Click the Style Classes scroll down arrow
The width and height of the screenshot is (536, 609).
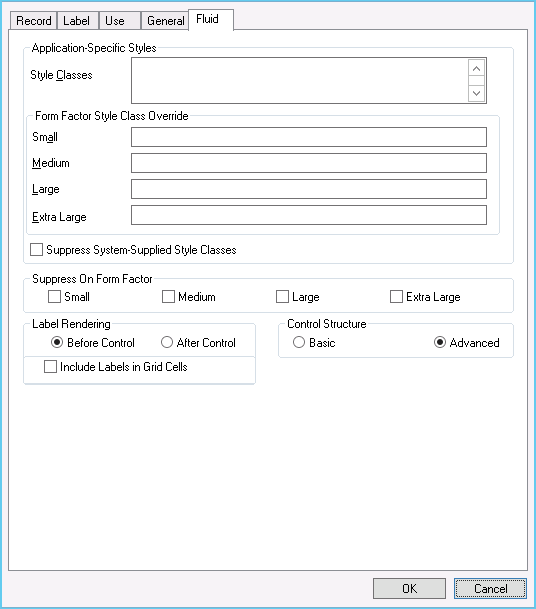477,94
